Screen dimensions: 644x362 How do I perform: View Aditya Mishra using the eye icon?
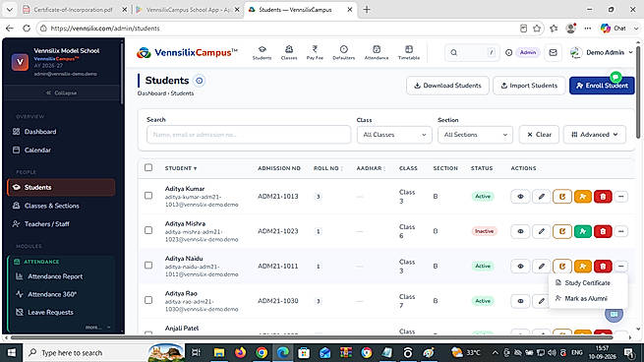[520, 231]
